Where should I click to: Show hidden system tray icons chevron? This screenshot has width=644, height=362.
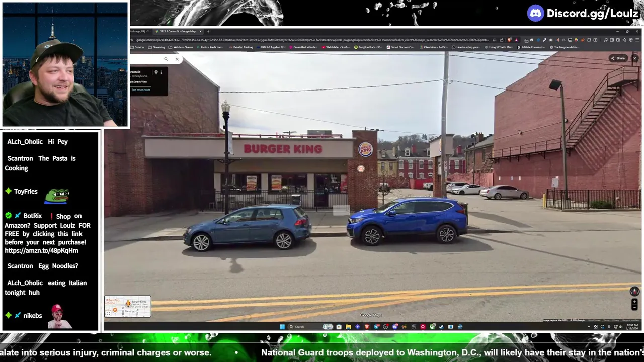click(x=589, y=327)
